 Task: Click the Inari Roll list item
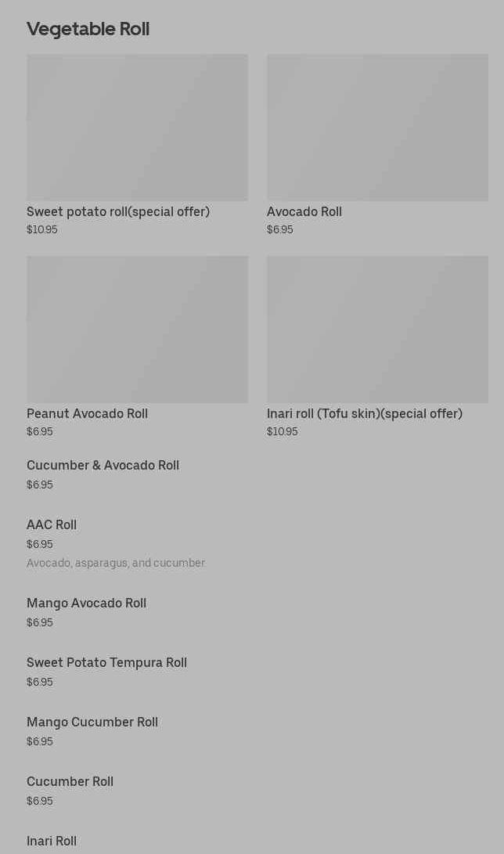click(52, 841)
